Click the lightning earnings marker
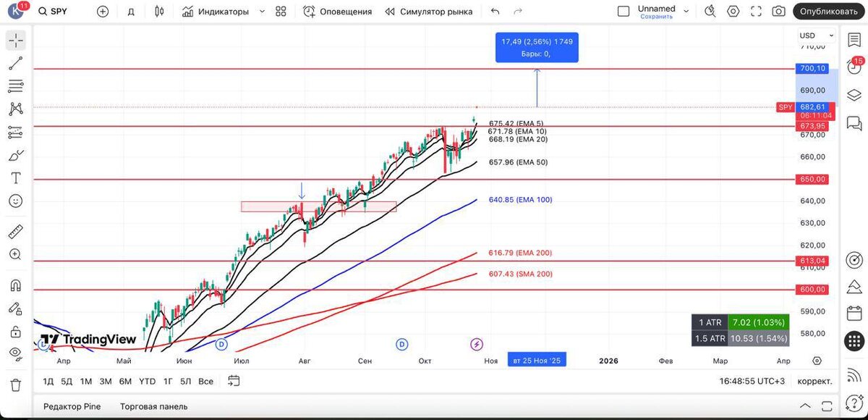The height and width of the screenshot is (420, 868). [477, 344]
